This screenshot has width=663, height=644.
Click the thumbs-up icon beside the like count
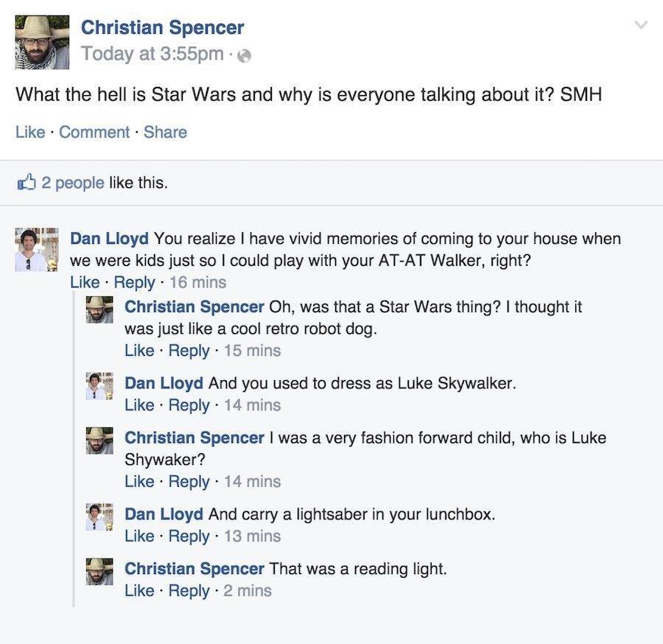tap(27, 182)
